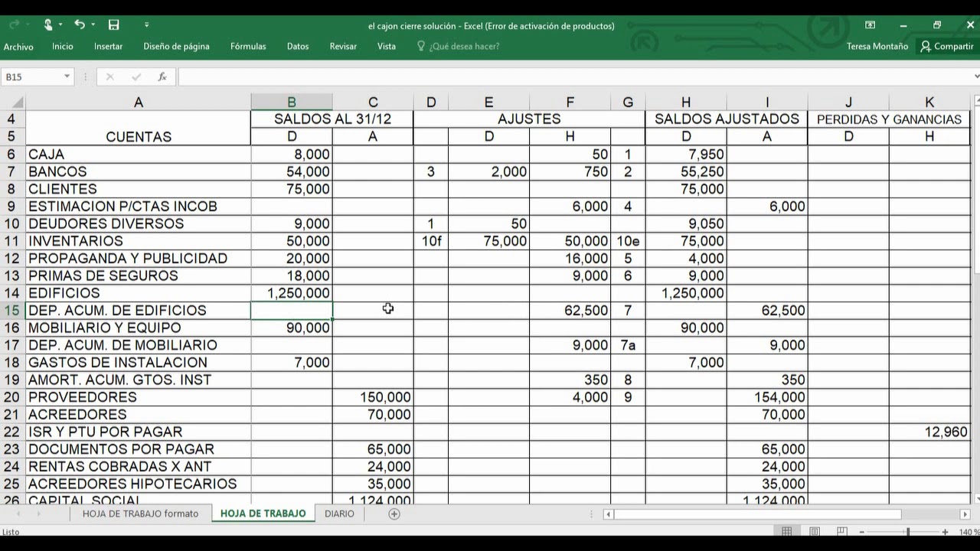This screenshot has height=551, width=980.
Task: Open the Ribbon Display Options button
Action: tap(870, 25)
